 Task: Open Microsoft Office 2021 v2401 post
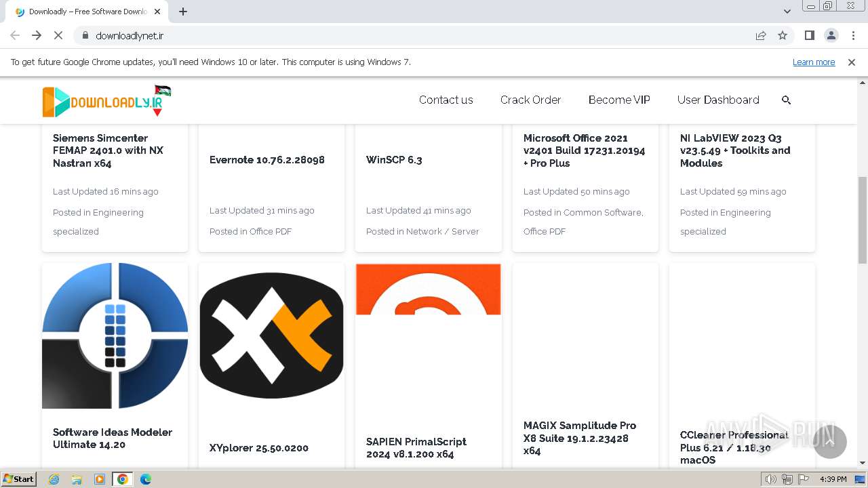click(x=585, y=150)
